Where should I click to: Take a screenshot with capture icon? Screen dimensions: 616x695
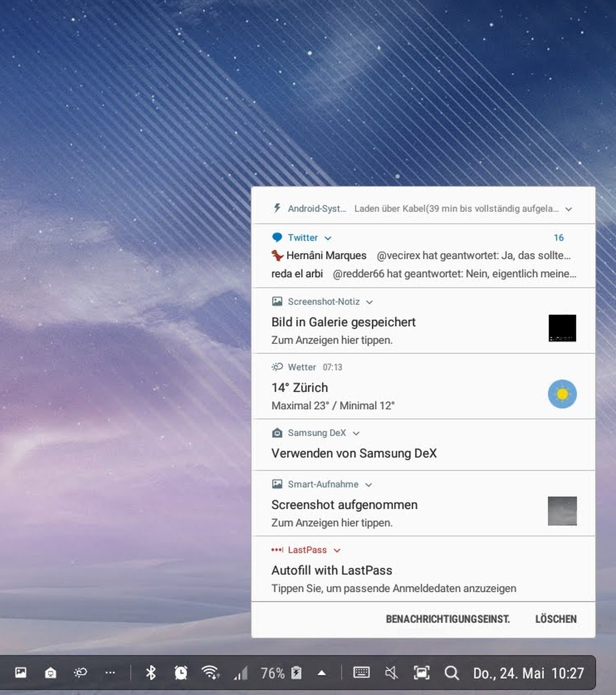coord(421,672)
